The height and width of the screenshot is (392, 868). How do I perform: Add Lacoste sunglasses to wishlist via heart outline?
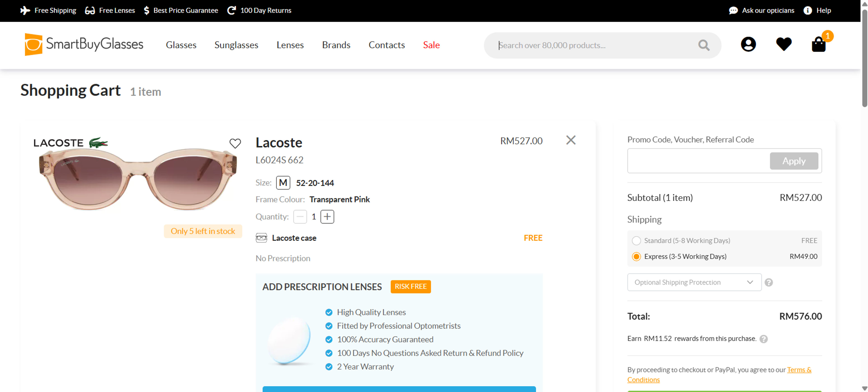pos(235,143)
